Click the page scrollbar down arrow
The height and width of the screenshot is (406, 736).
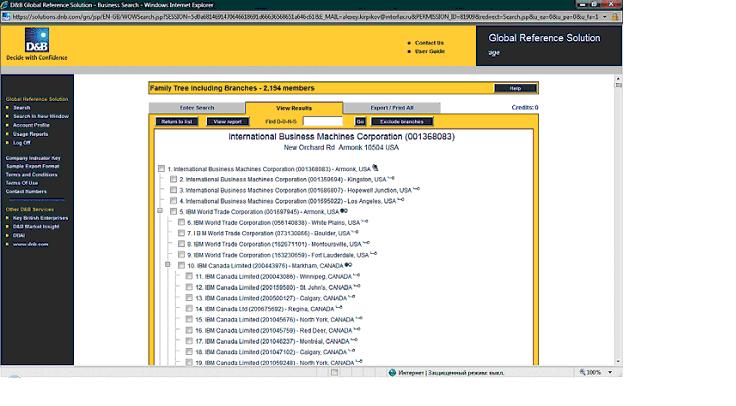618,361
